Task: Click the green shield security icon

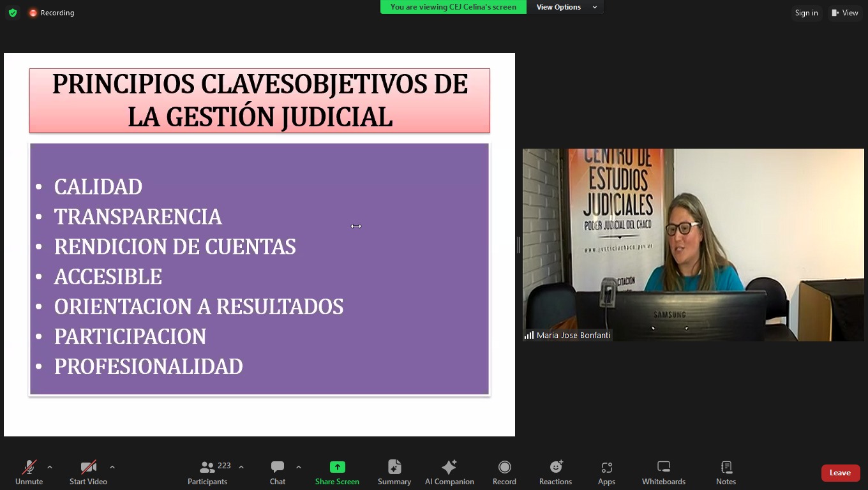Action: click(12, 12)
